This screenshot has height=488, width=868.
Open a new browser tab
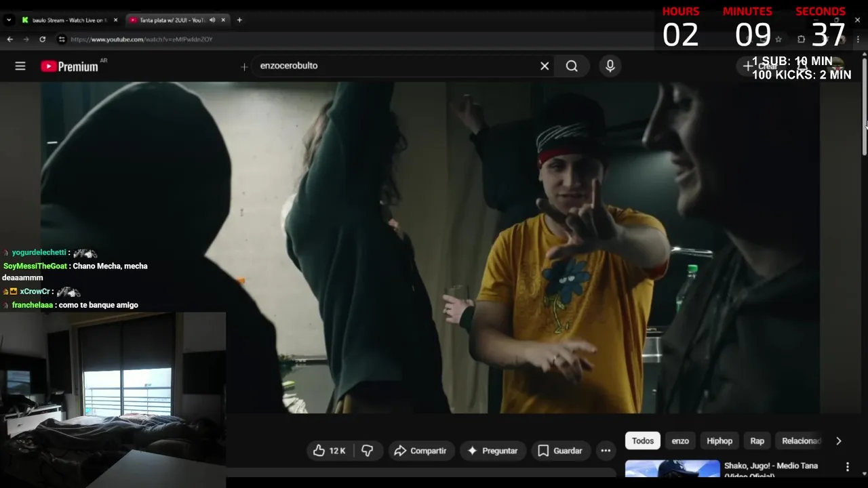(x=239, y=20)
